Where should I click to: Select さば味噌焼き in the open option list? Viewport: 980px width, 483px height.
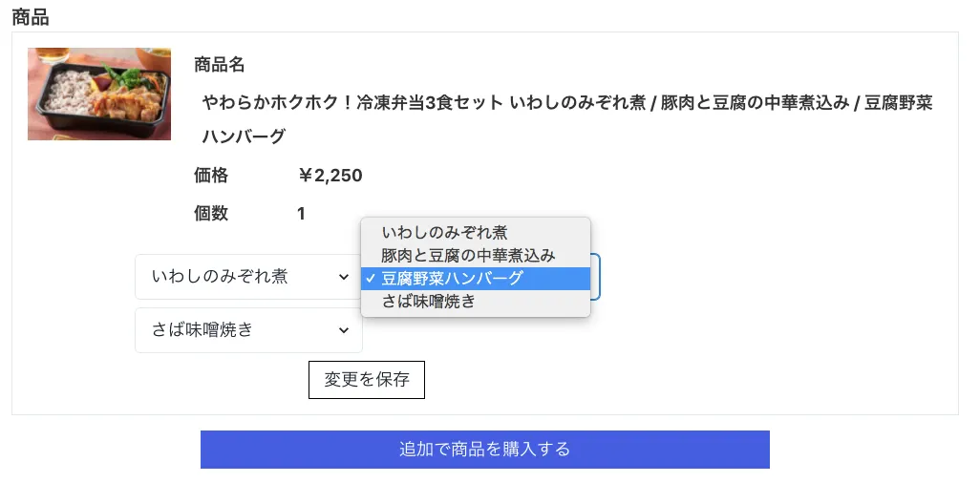coord(428,302)
